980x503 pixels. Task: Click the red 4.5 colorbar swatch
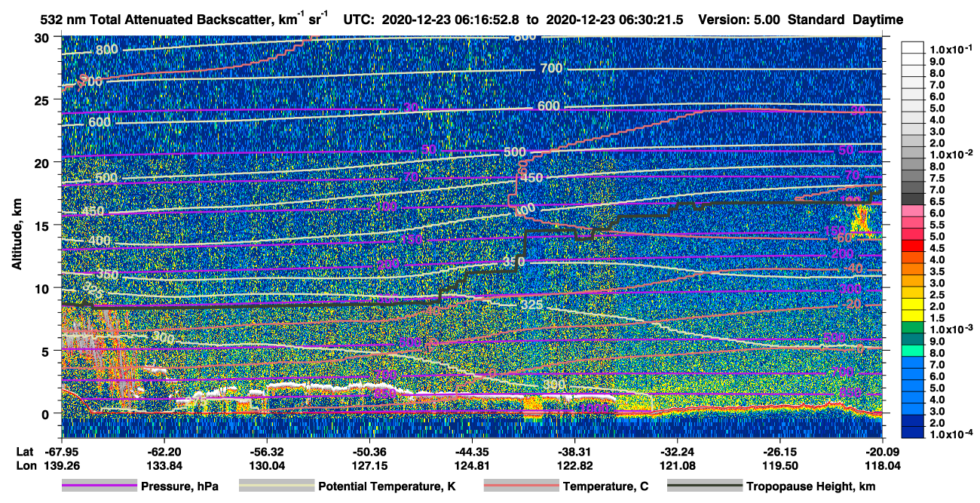coord(913,247)
